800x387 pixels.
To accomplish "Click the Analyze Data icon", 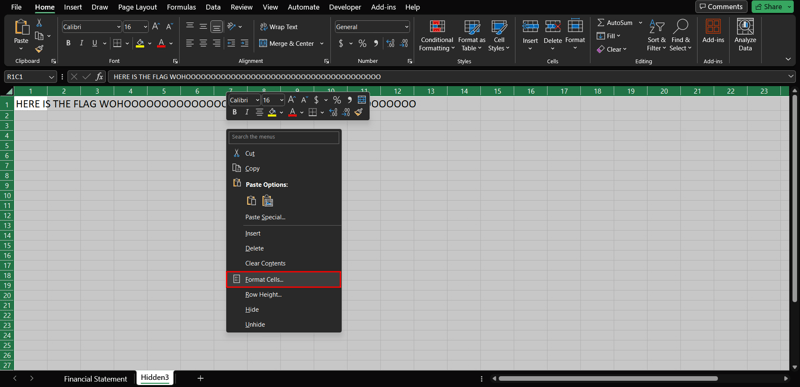I will (745, 27).
